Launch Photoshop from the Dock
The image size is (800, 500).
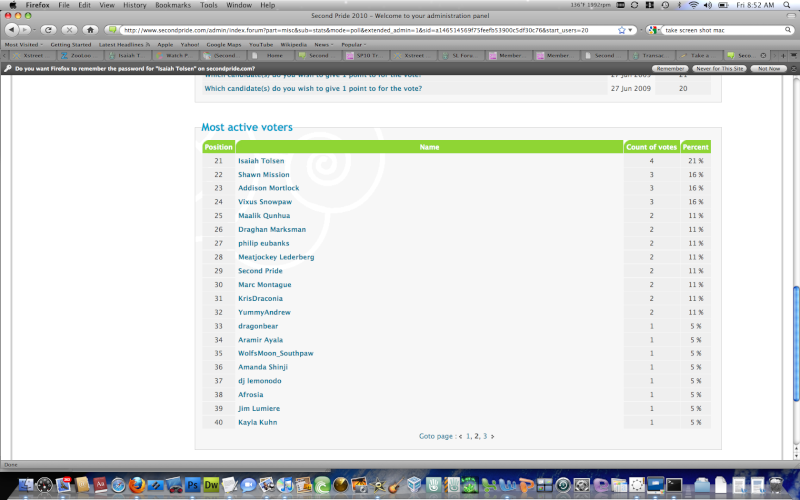[192, 485]
